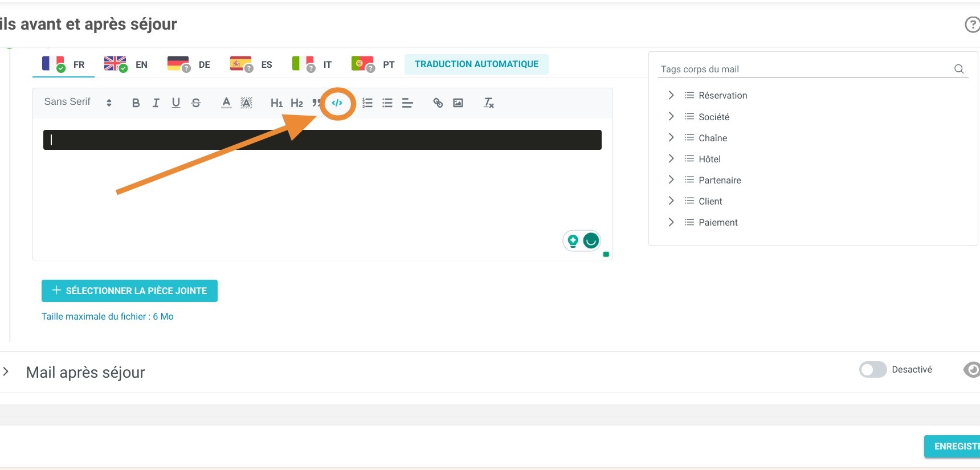980x470 pixels.
Task: Expand the Réservation tag group
Action: click(671, 95)
